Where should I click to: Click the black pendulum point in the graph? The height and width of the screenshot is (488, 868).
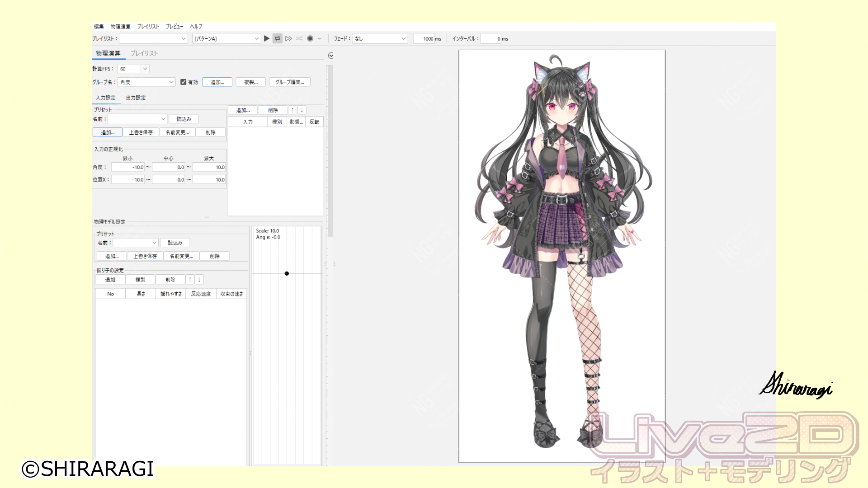287,273
